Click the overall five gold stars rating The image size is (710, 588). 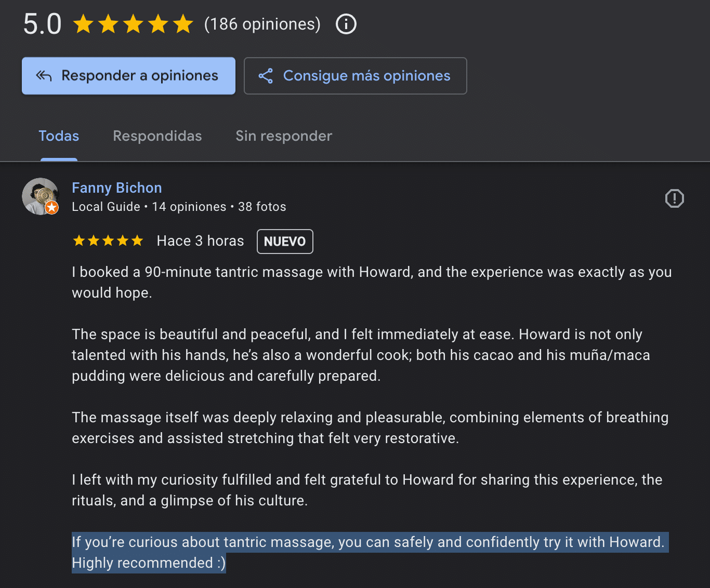pos(133,24)
